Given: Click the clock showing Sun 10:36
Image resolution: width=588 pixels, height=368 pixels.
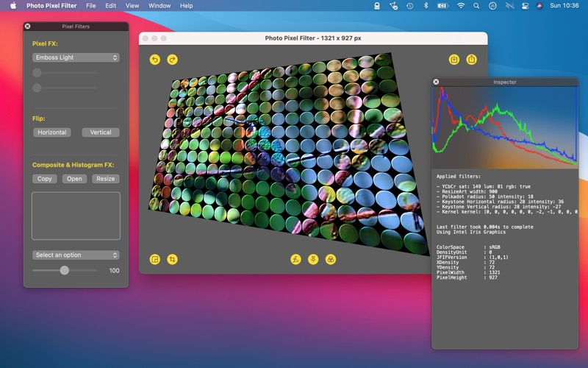Looking at the screenshot, I should point(564,6).
